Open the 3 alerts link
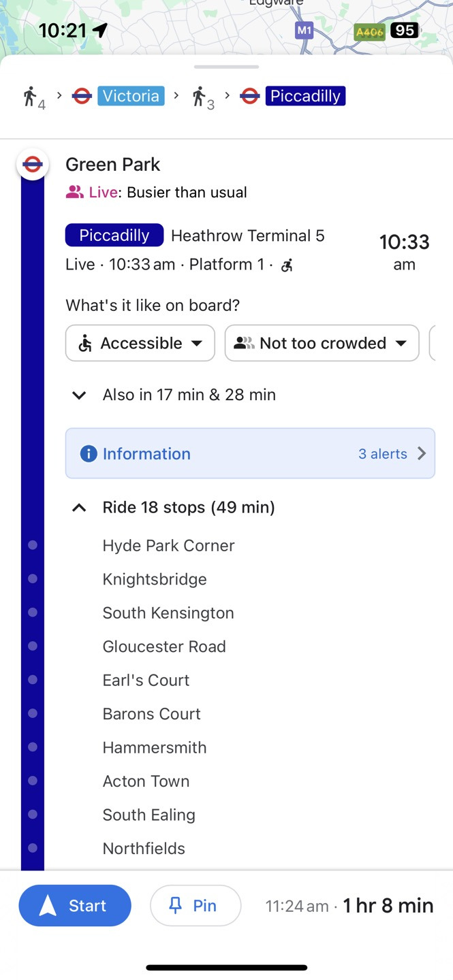The height and width of the screenshot is (980, 453). pyautogui.click(x=391, y=454)
